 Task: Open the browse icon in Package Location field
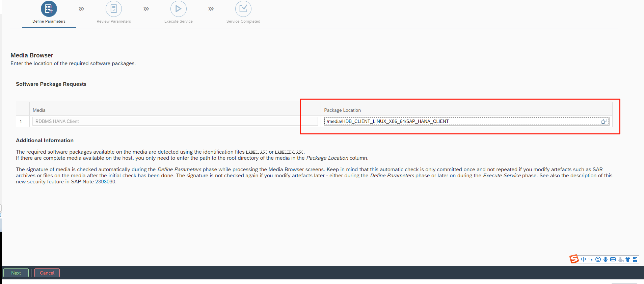(604, 121)
